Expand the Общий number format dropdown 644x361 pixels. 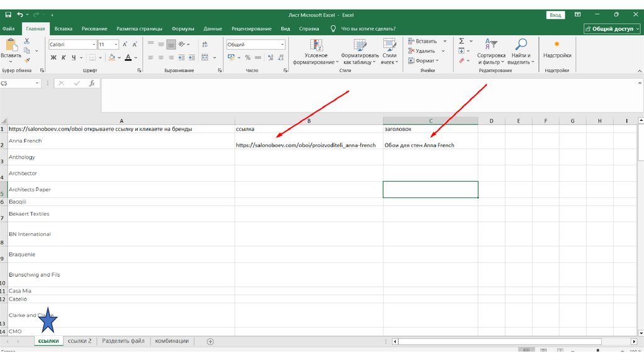[282, 45]
